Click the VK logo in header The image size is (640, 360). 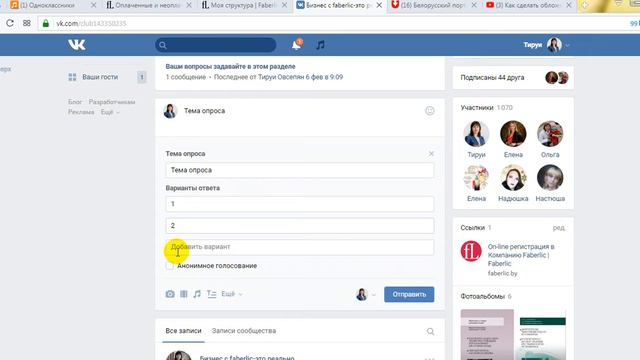(x=77, y=44)
